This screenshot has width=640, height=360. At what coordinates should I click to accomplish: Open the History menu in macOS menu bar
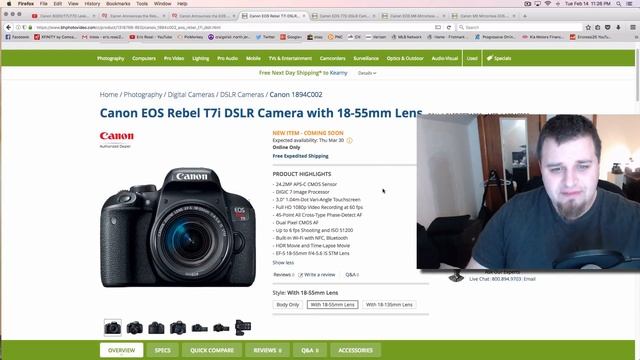click(x=92, y=4)
